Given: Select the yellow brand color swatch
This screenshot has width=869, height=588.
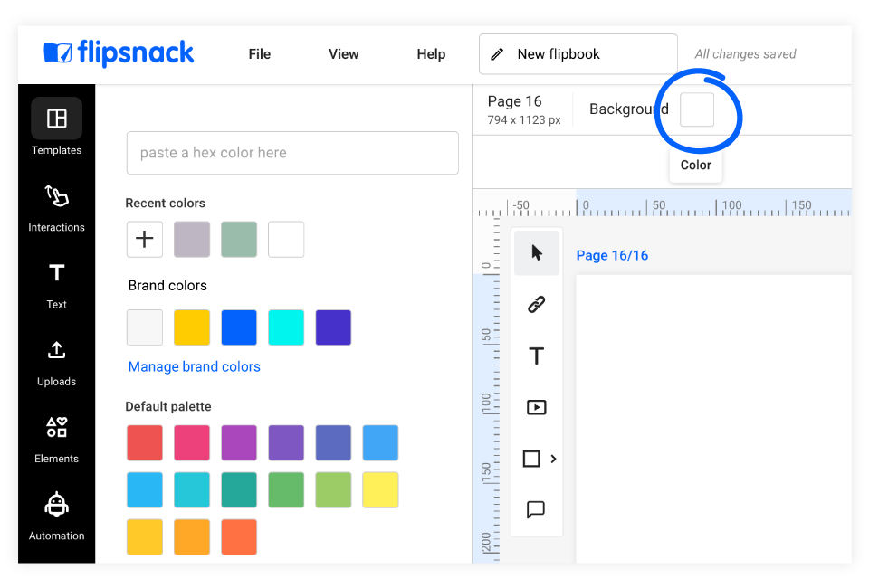Looking at the screenshot, I should 191,327.
